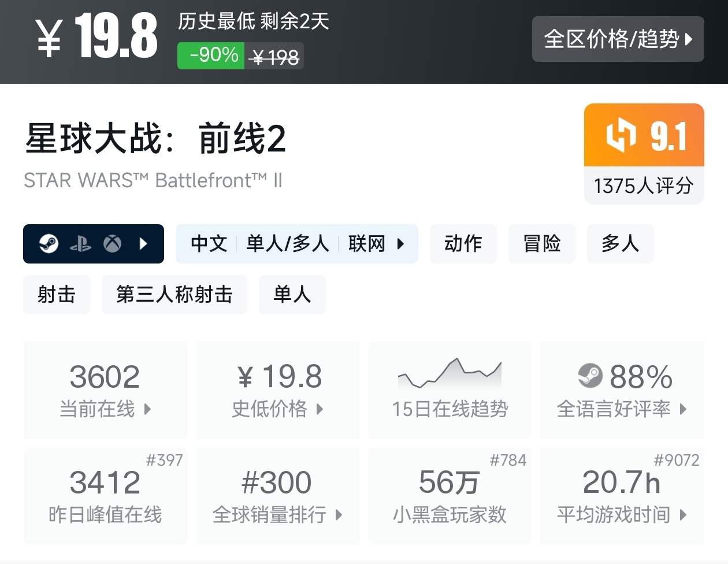Select the 冒险 genre tag
The width and height of the screenshot is (728, 564).
tap(541, 244)
